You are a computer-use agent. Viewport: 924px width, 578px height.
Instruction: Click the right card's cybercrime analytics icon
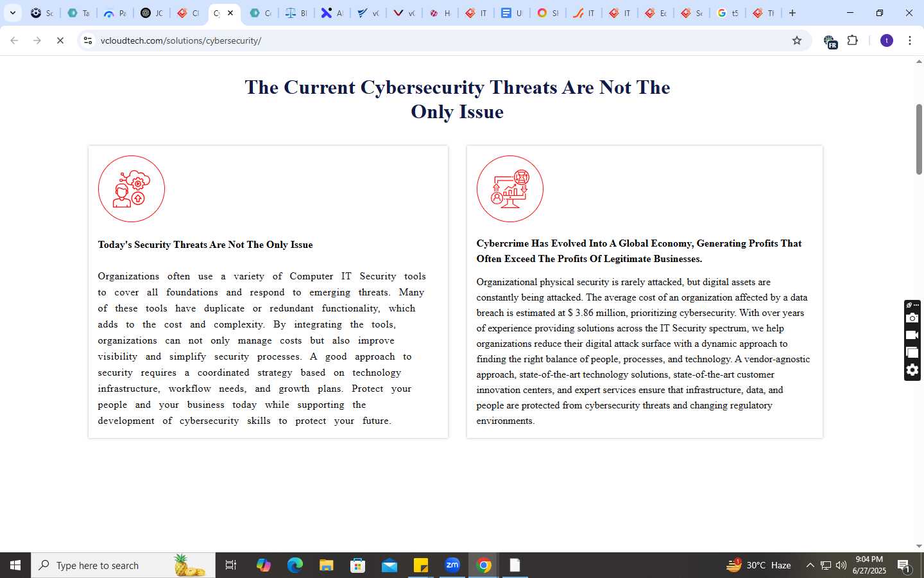(x=510, y=189)
